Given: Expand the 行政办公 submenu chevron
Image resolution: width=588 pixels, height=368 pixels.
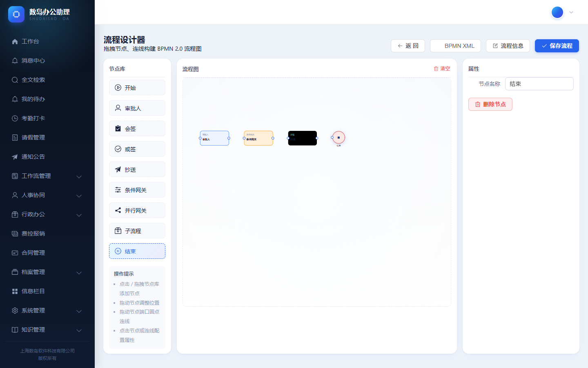Looking at the screenshot, I should pos(79,215).
